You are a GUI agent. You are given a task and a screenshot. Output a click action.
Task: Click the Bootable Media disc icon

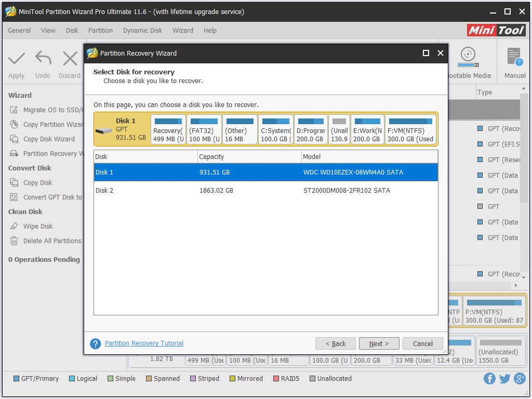point(468,57)
